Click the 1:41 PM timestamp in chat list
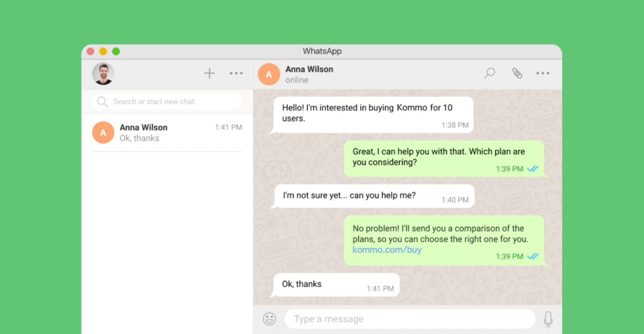This screenshot has height=334, width=644. coord(228,127)
